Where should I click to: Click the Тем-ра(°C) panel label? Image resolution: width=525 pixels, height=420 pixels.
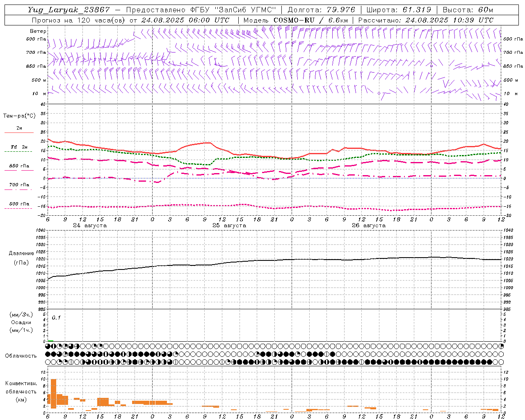(19, 116)
